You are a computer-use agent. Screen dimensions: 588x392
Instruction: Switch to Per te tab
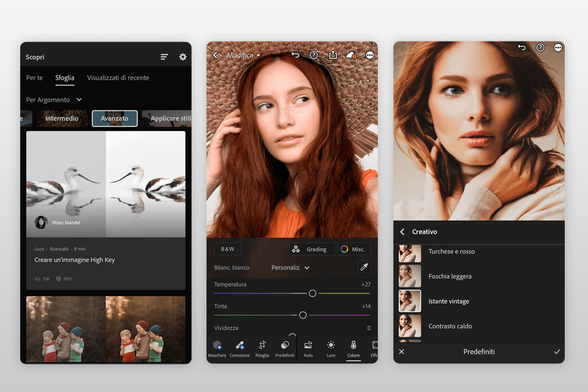click(x=34, y=78)
